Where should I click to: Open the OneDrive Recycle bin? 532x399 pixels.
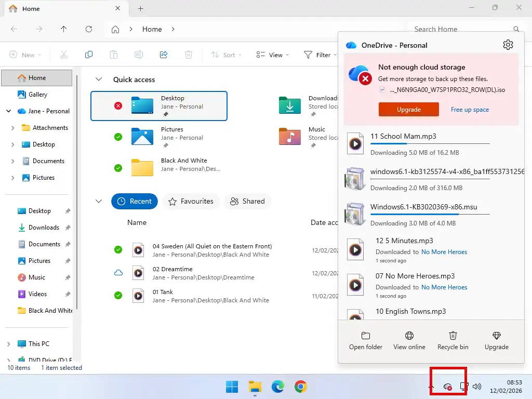pyautogui.click(x=453, y=340)
